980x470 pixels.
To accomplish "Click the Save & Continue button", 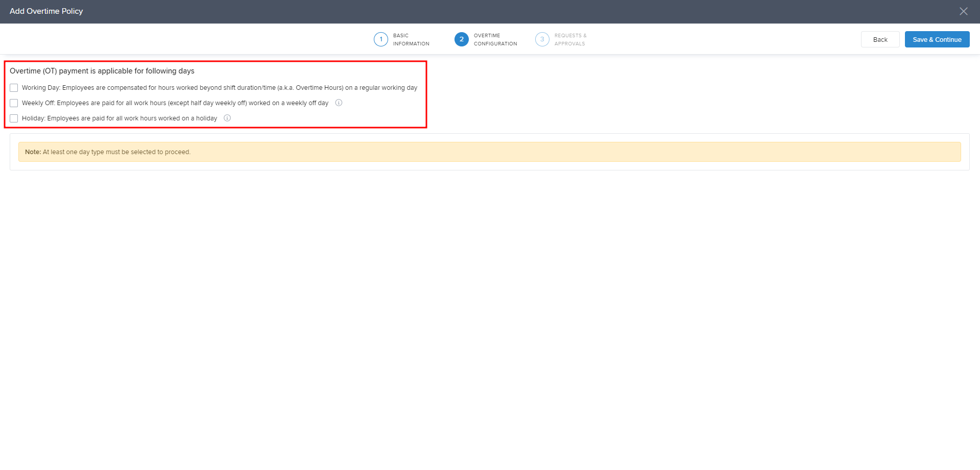I will pyautogui.click(x=937, y=39).
